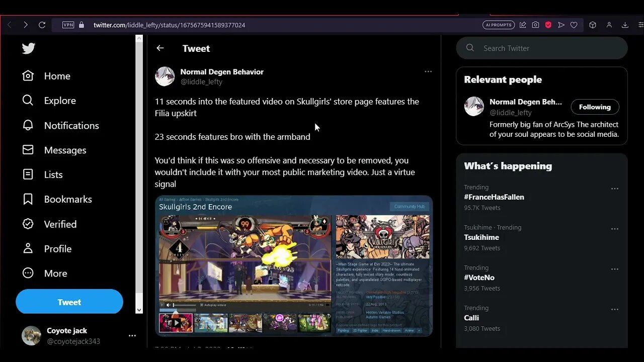Open Lists from the sidebar
The width and height of the screenshot is (644, 362).
pyautogui.click(x=43, y=174)
